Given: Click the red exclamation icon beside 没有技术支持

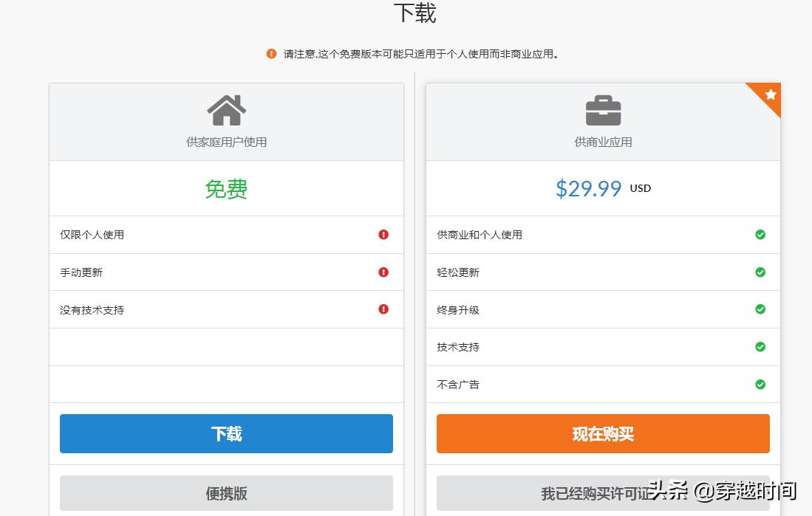Looking at the screenshot, I should pyautogui.click(x=383, y=309).
